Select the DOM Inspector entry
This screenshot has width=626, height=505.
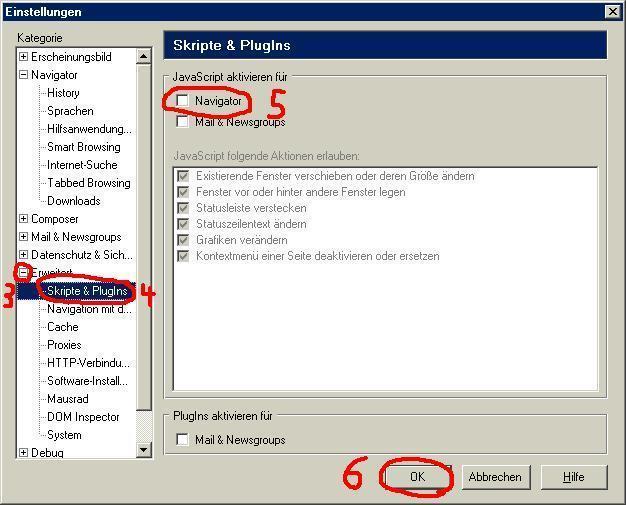[x=83, y=417]
